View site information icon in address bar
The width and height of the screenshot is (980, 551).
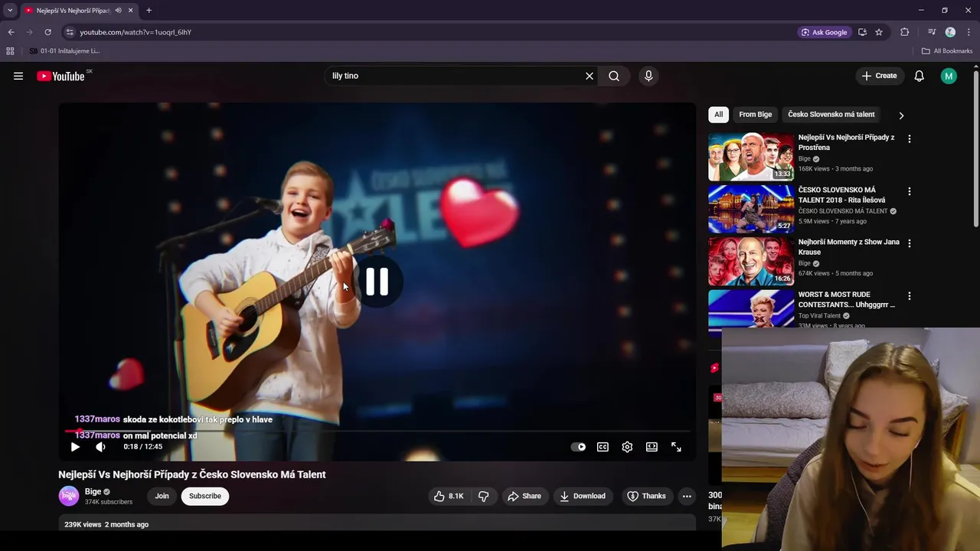(x=70, y=32)
